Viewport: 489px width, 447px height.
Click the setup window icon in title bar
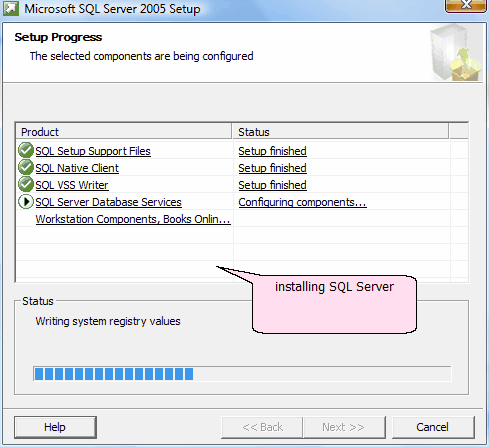(11, 8)
